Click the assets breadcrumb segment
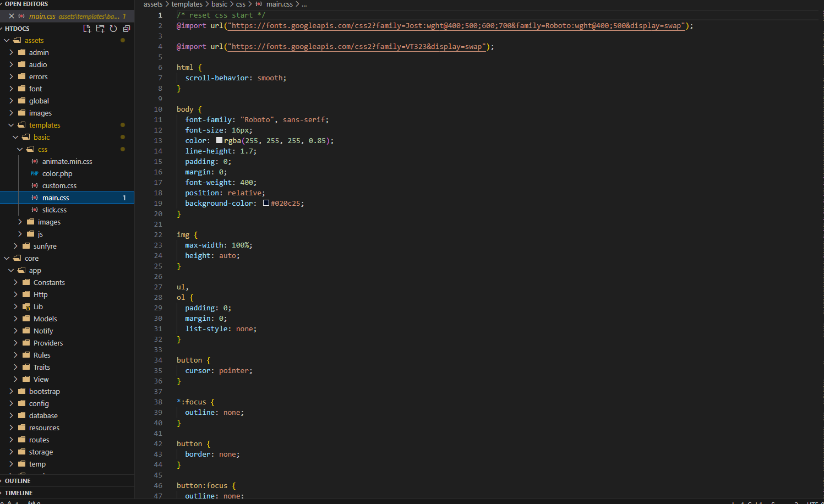 [x=153, y=4]
